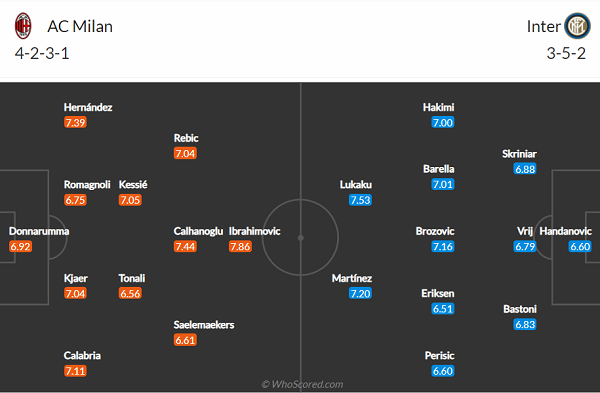
Task: Click Tonali's 6.56 rating badge
Action: click(130, 294)
